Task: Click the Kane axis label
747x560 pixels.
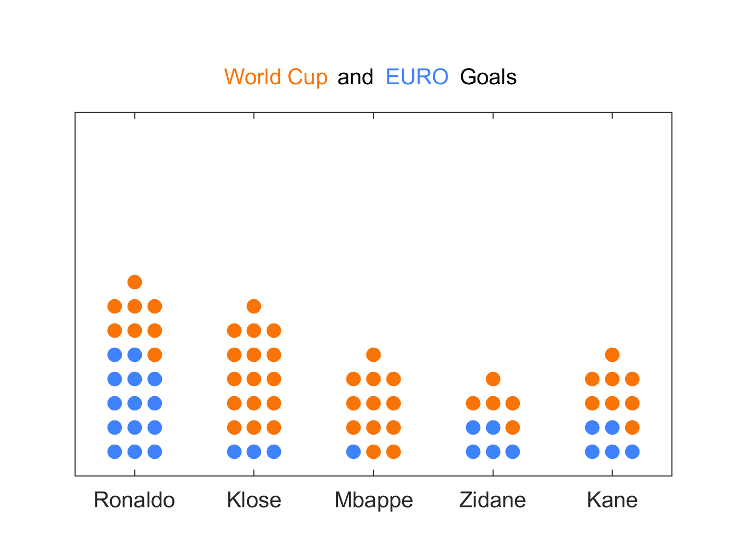Action: [612, 500]
